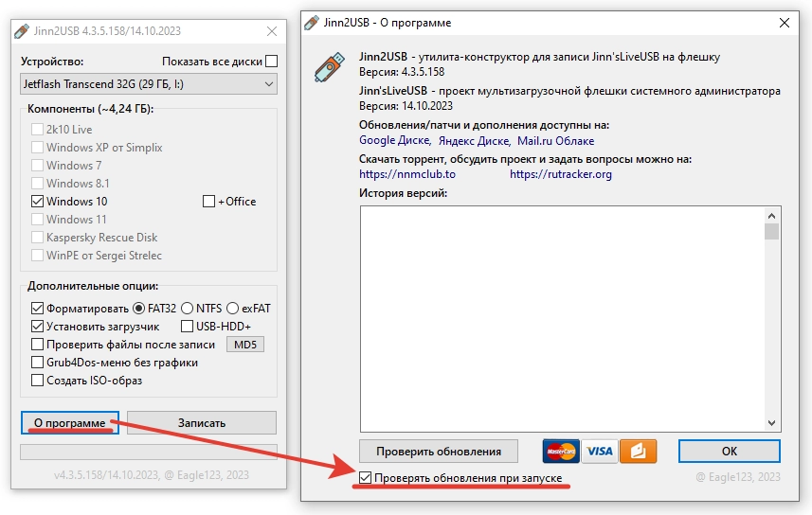Click the MD5 button
The width and height of the screenshot is (812, 515).
[245, 345]
